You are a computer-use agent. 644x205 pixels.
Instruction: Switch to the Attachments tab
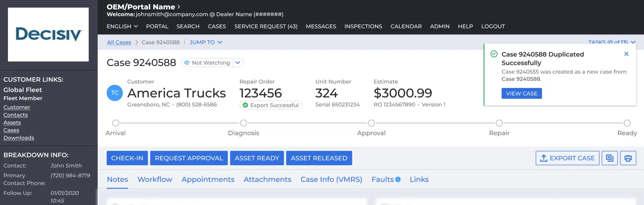[x=267, y=180]
